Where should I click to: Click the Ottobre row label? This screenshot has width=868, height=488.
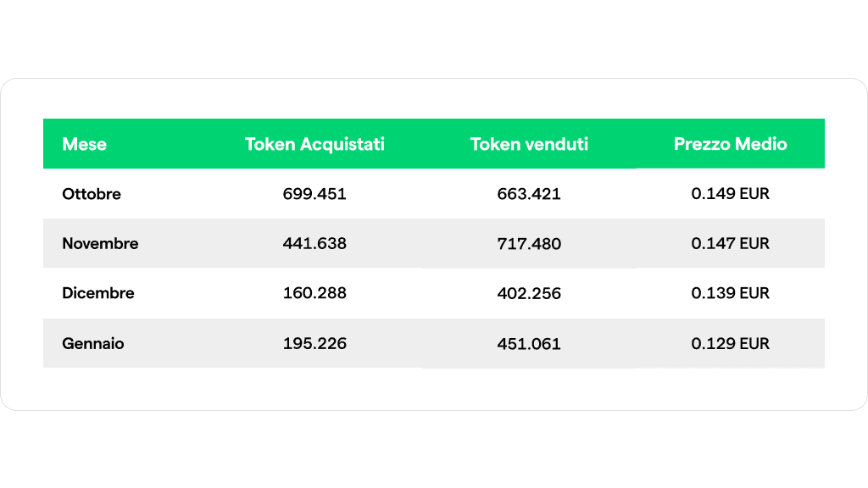pos(92,194)
